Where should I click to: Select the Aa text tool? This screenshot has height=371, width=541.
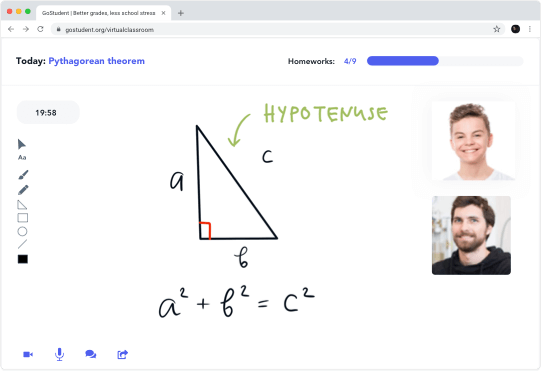click(22, 157)
